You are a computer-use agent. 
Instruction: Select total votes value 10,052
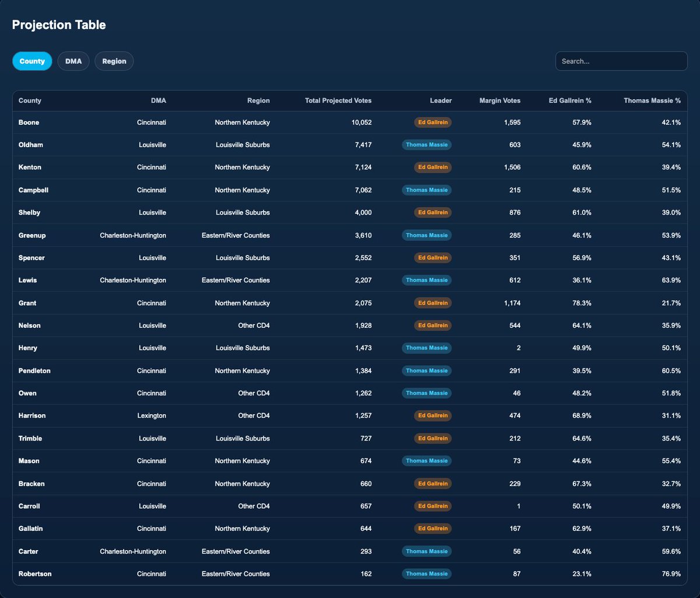click(x=361, y=123)
